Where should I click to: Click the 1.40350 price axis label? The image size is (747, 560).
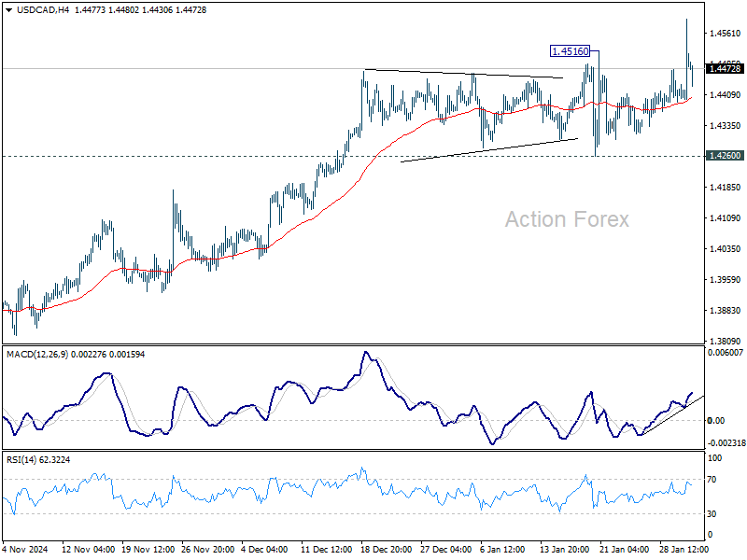[726, 248]
